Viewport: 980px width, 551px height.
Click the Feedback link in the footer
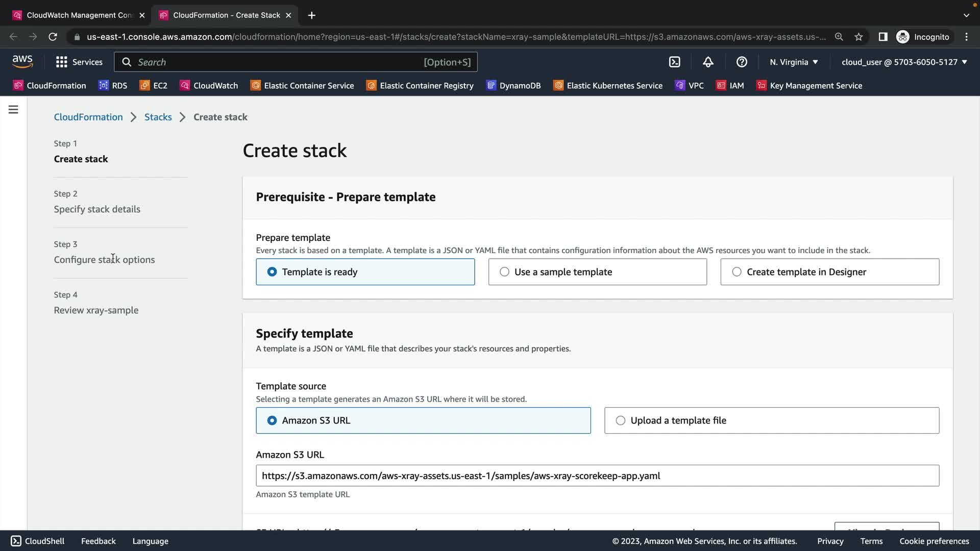tap(98, 541)
